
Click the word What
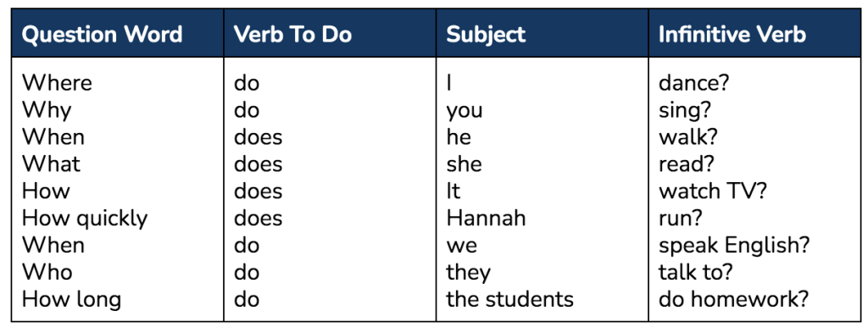51,164
